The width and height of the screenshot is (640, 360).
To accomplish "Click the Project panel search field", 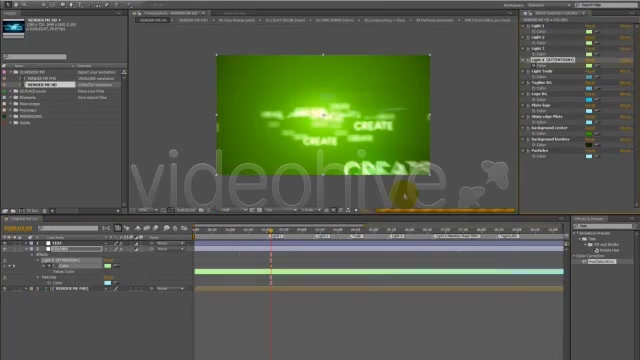I will [35, 57].
